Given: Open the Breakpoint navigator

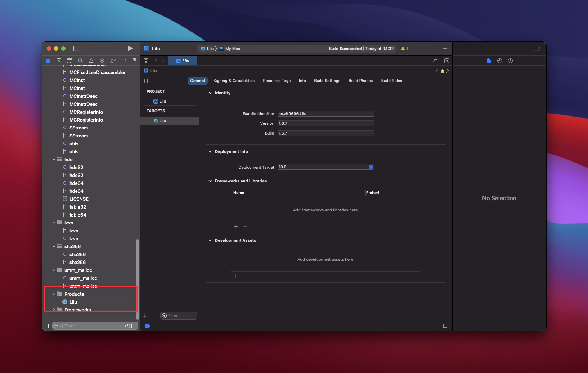Looking at the screenshot, I should [x=124, y=61].
